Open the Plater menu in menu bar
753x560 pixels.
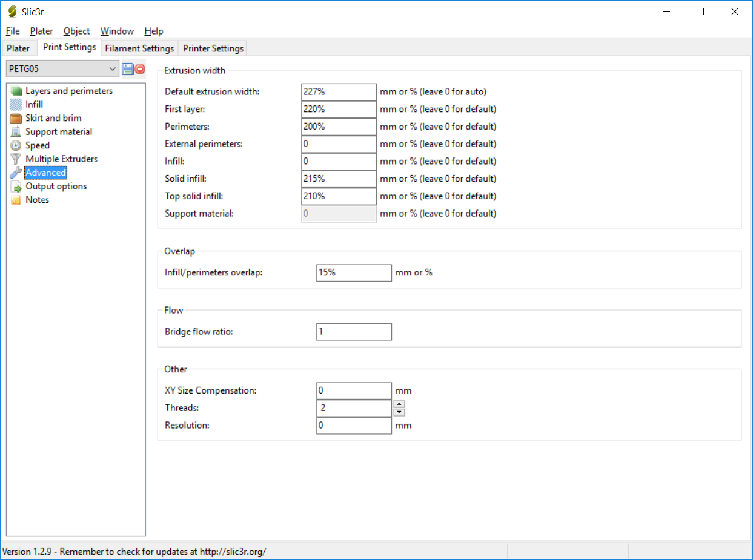click(x=41, y=31)
